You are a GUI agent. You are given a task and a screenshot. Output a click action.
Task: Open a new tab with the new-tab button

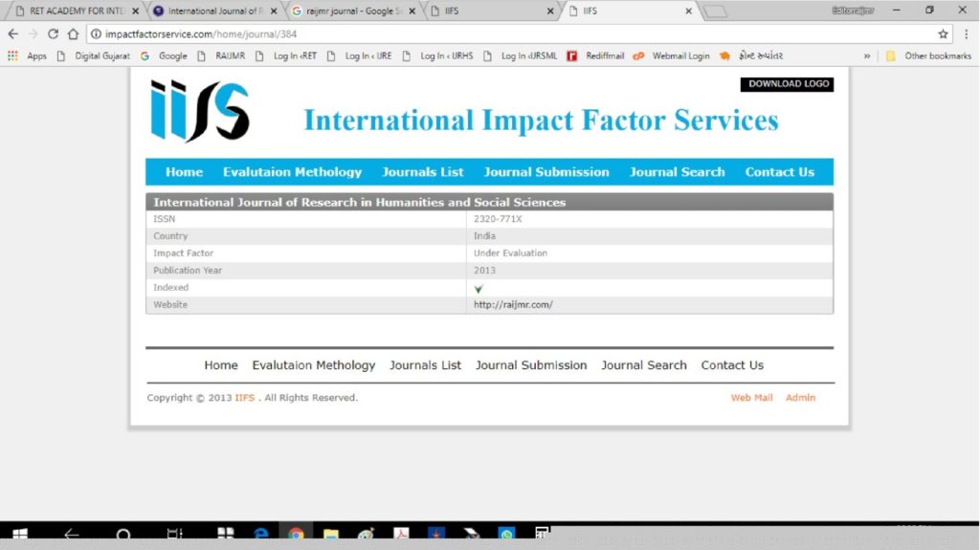point(716,11)
